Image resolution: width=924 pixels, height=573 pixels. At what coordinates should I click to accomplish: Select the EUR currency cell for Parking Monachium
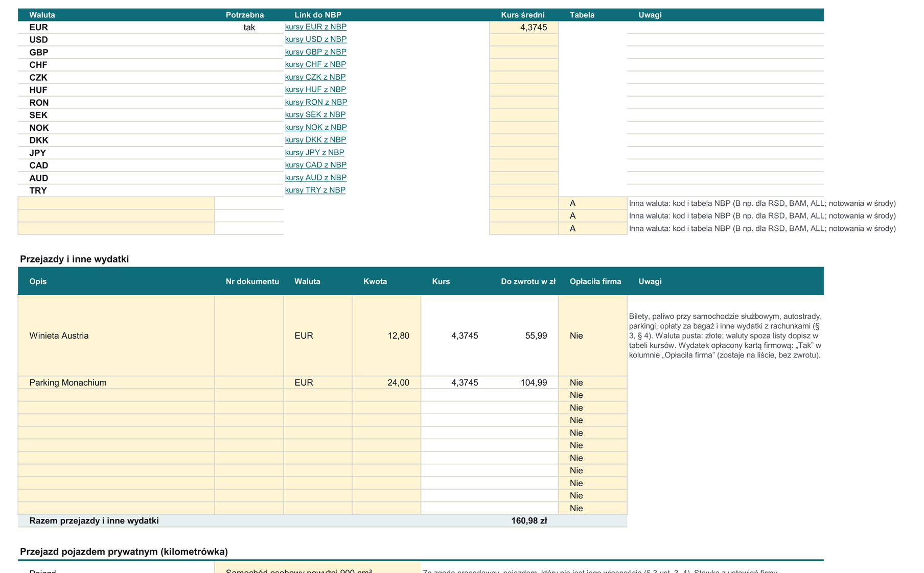[x=317, y=383]
